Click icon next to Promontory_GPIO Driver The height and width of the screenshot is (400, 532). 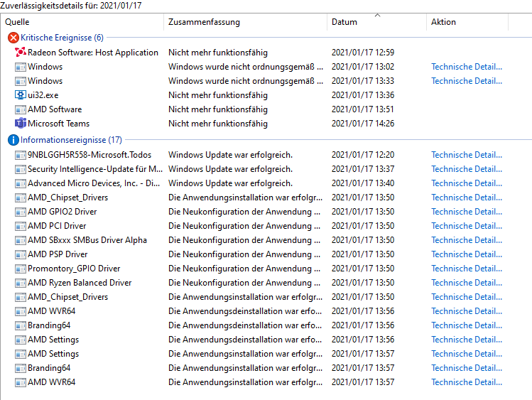pos(21,269)
